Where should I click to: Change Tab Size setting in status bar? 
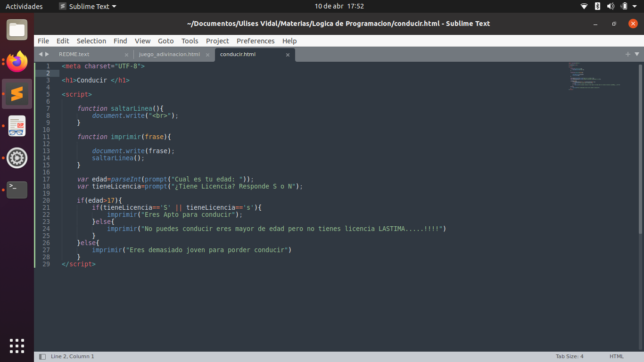570,356
